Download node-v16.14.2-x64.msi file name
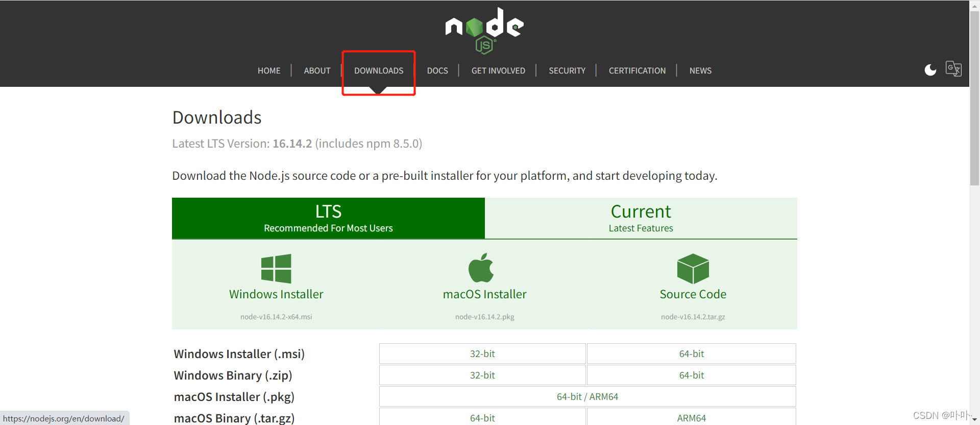 pos(276,317)
